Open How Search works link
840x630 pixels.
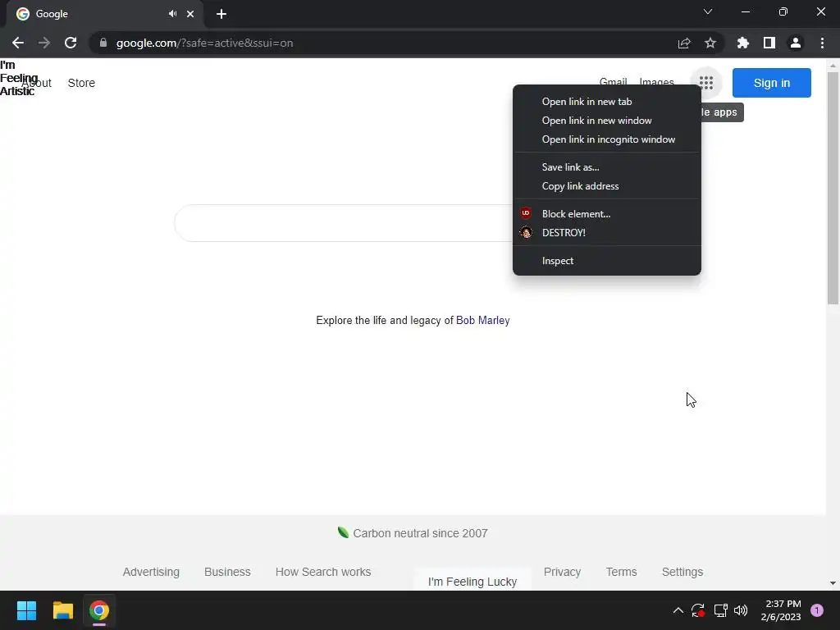click(x=323, y=572)
